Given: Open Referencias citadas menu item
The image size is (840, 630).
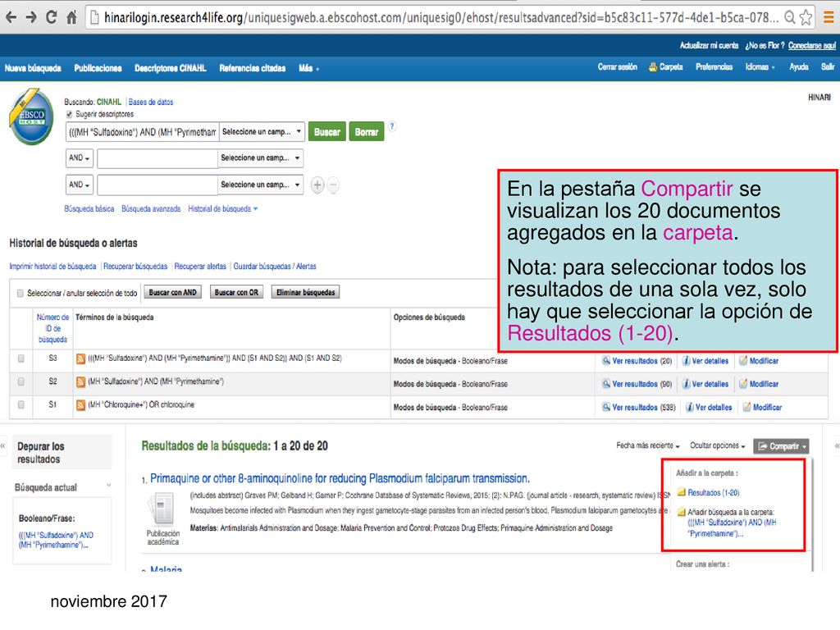Looking at the screenshot, I should click(x=253, y=68).
